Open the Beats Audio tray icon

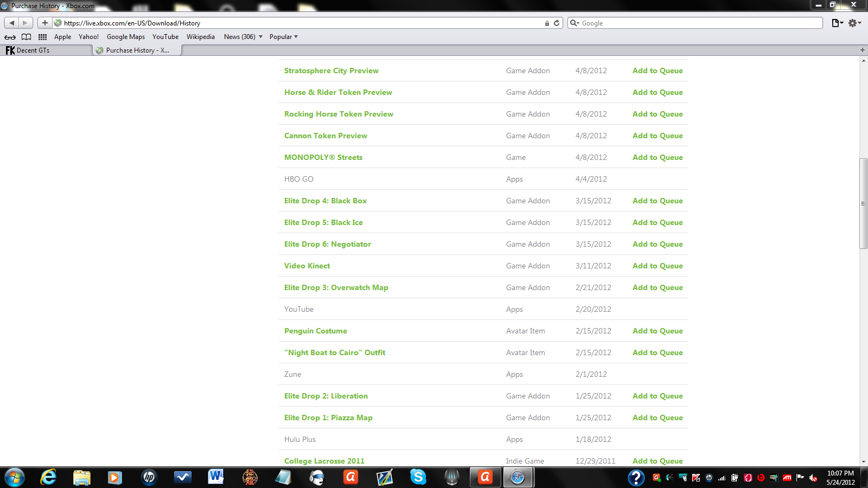[761, 478]
